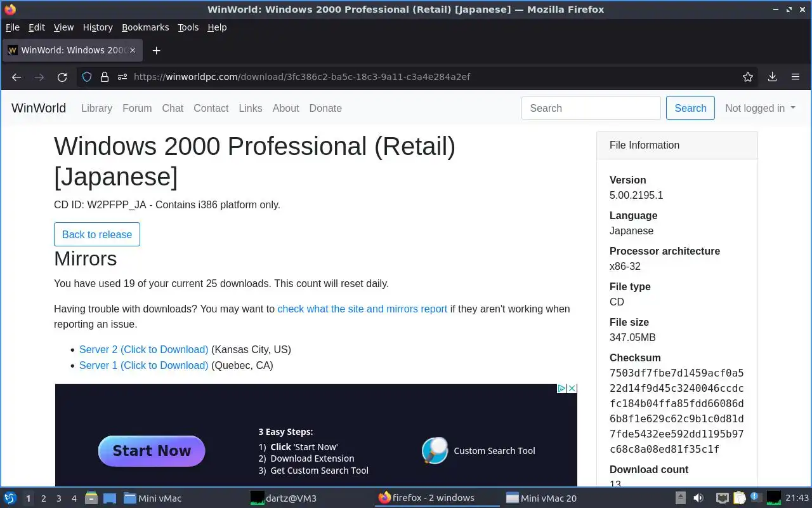Open the Chat nav link
The width and height of the screenshot is (812, 508).
(173, 108)
